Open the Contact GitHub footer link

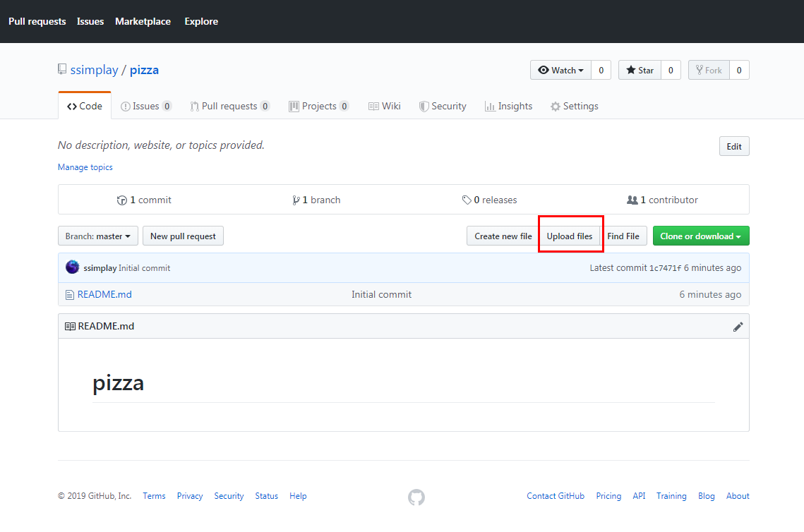pyautogui.click(x=556, y=496)
